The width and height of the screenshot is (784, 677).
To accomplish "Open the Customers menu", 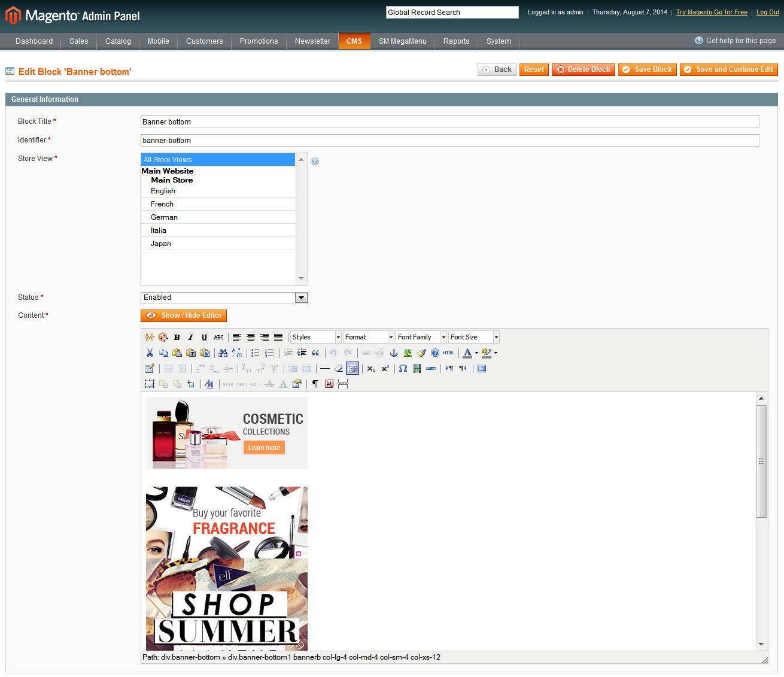I will point(205,41).
